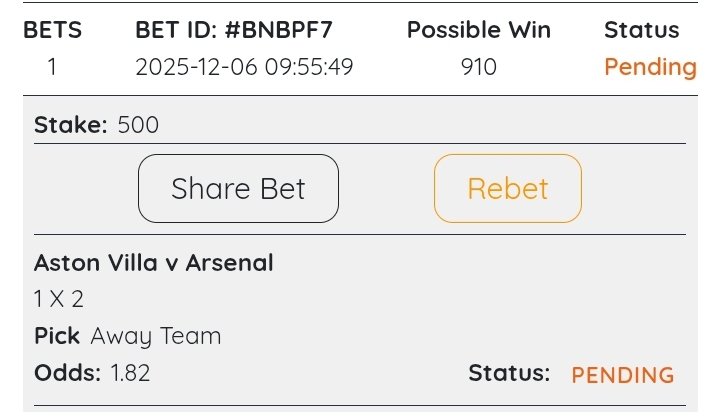This screenshot has height=412, width=720.
Task: Select the stake amount 500
Action: point(138,125)
